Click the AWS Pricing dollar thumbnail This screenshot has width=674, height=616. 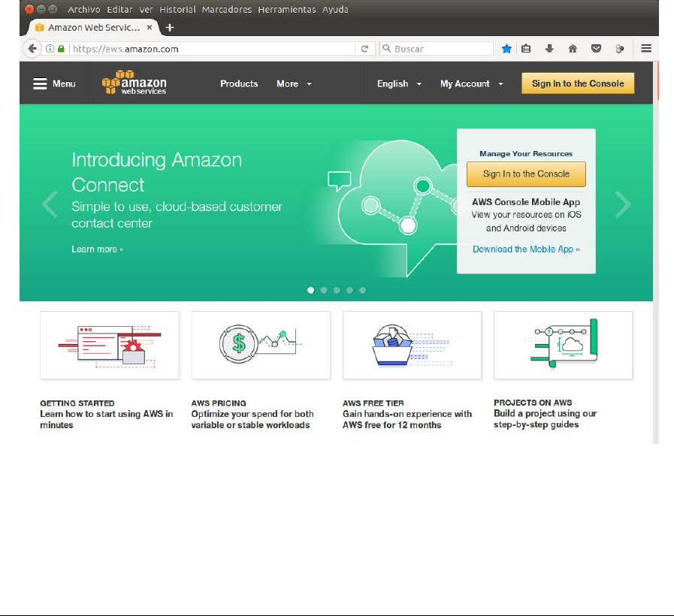261,345
